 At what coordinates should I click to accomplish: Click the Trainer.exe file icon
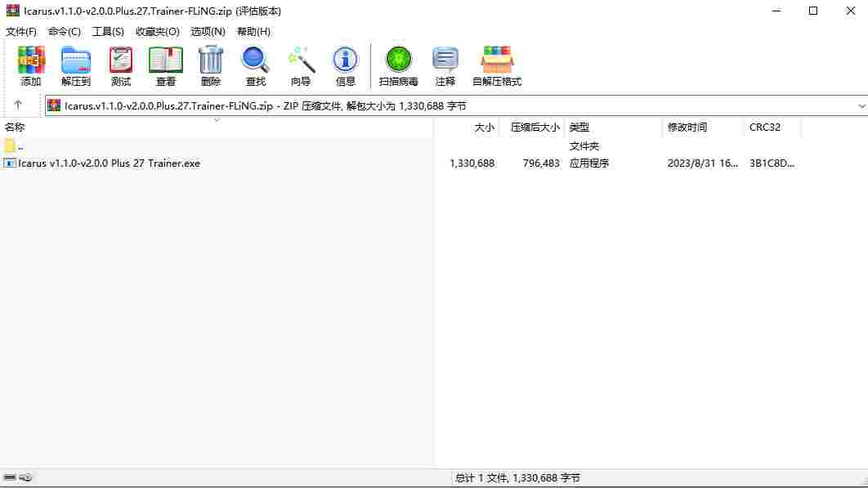point(10,163)
